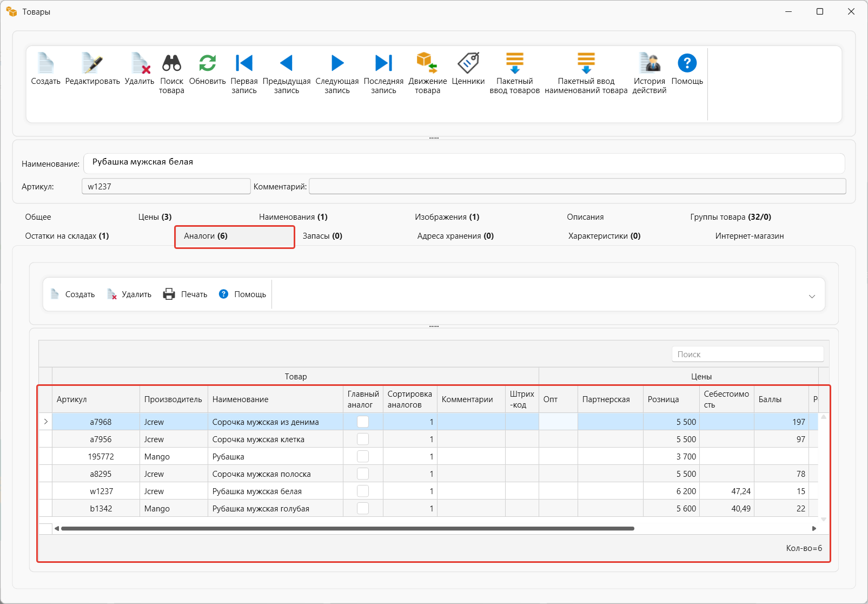
Task: Open the Характеристики (0) tab
Action: (x=604, y=236)
